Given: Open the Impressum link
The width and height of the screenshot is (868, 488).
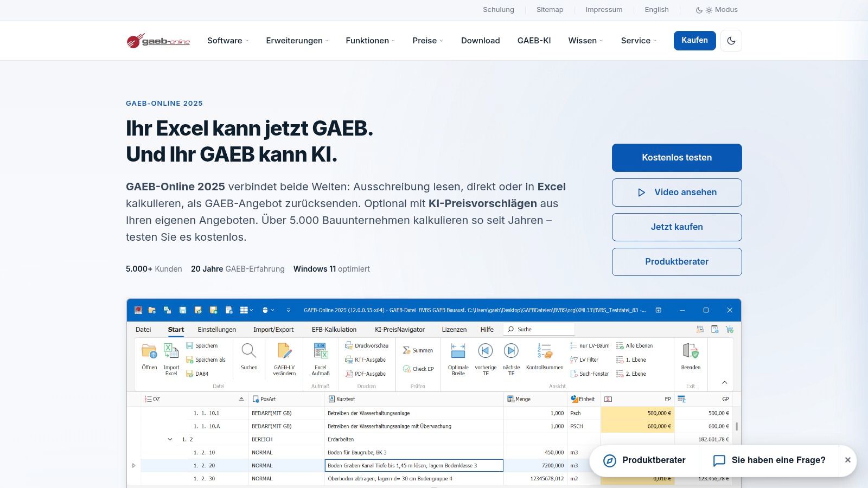Looking at the screenshot, I should tap(604, 10).
